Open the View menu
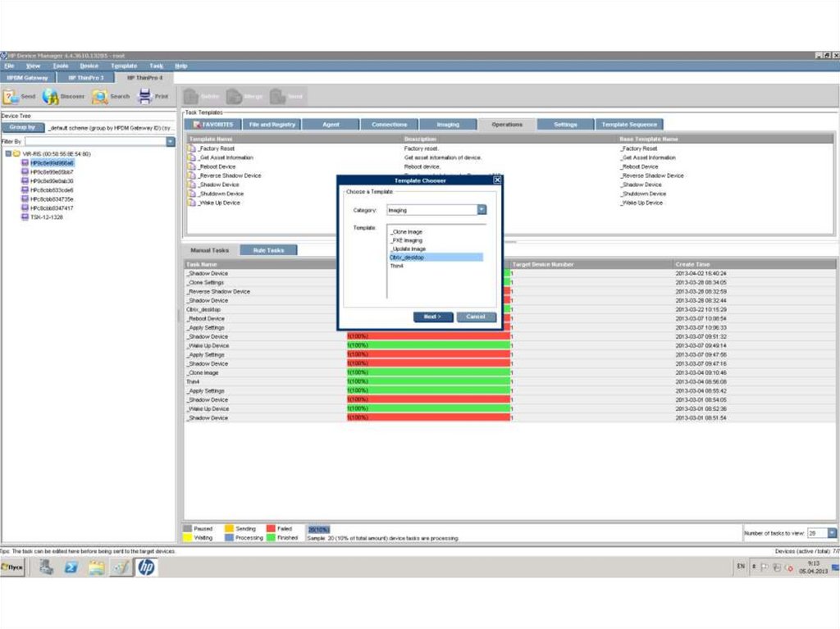The image size is (840, 629). tap(33, 66)
